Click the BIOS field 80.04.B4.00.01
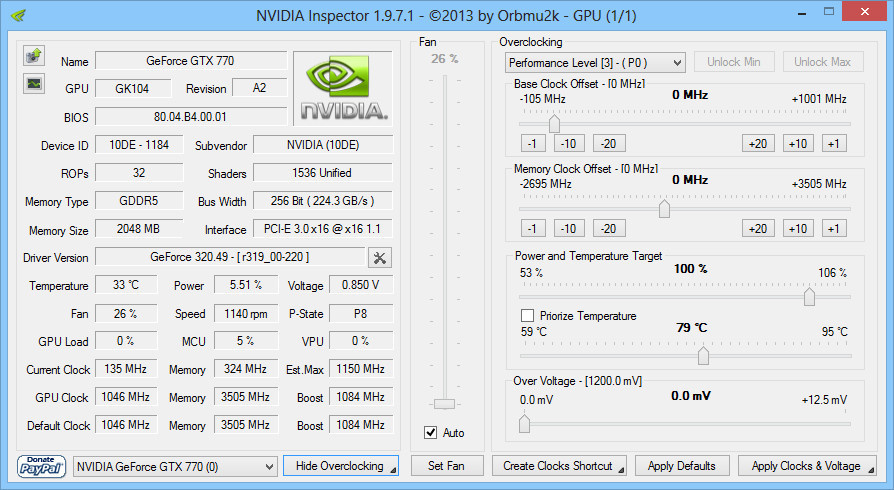 click(x=191, y=116)
